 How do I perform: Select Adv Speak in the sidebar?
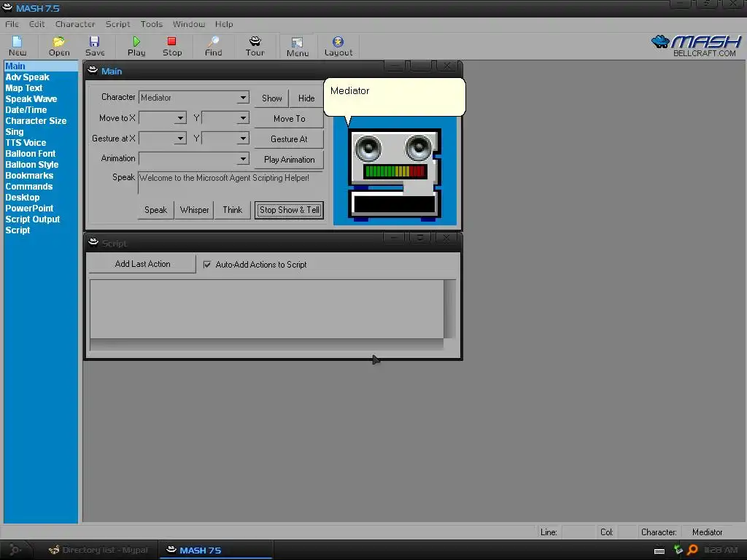pyautogui.click(x=27, y=77)
